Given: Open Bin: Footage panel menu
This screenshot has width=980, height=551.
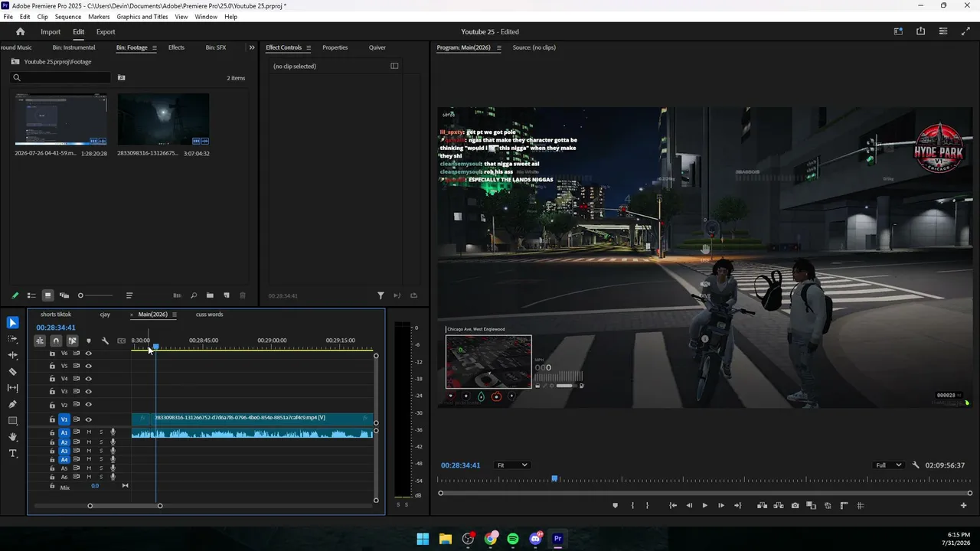Looking at the screenshot, I should point(155,47).
